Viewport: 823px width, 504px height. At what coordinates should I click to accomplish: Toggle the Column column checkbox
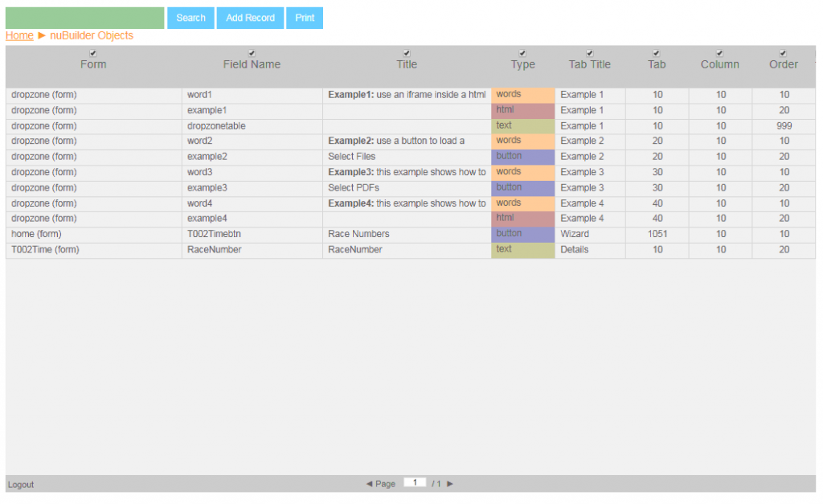719,53
